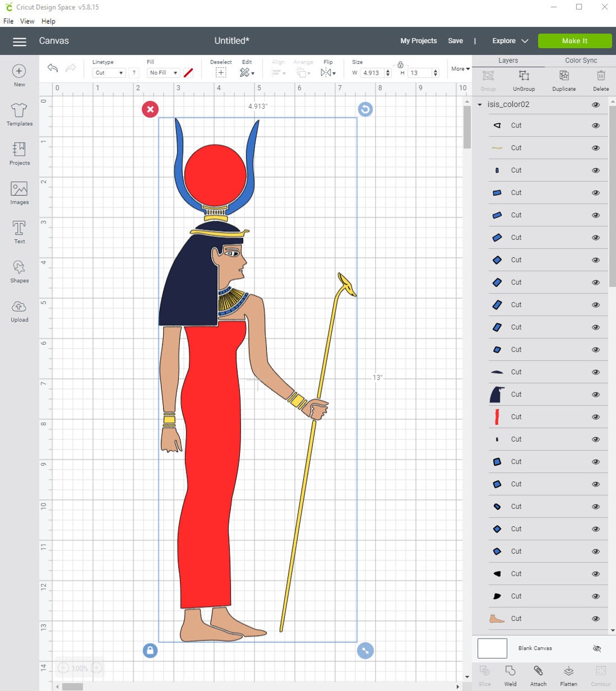
Task: Show or hide the Blank Canvas background
Action: coord(597,648)
